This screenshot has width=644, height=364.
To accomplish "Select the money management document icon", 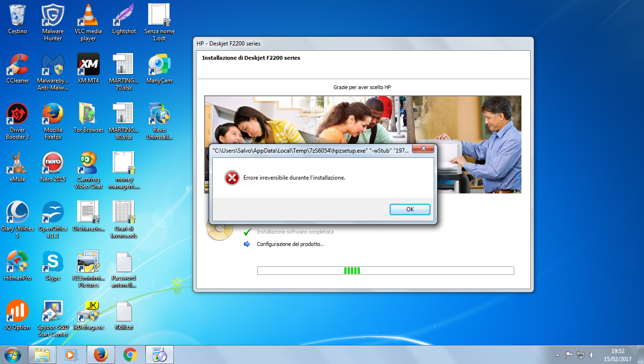I will [x=124, y=171].
